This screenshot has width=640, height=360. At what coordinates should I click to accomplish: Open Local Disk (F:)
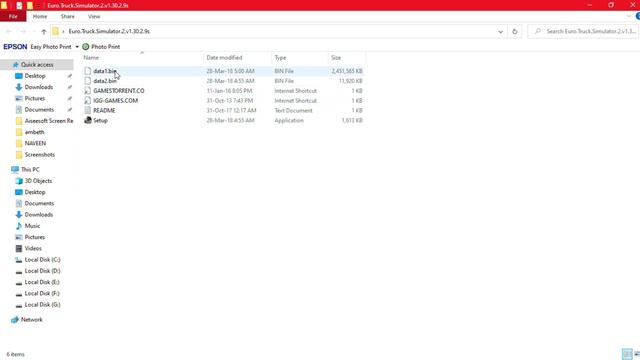[x=42, y=293]
